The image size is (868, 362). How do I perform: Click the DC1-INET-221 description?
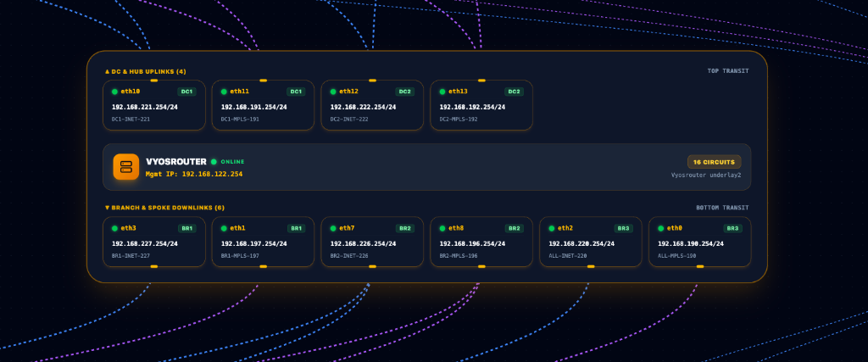131,119
